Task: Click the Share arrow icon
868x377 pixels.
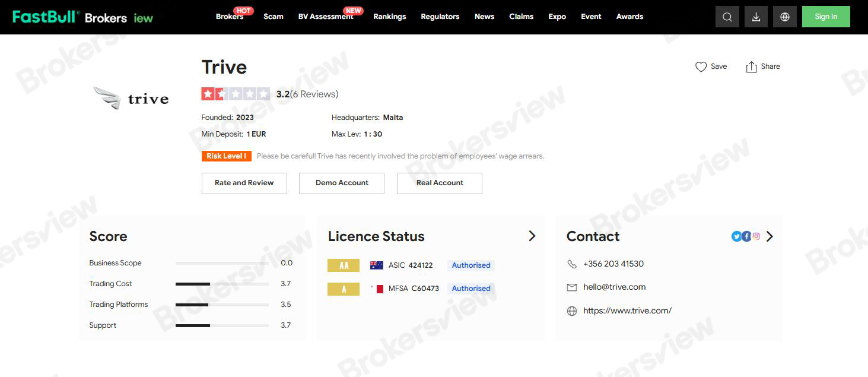Action: click(x=752, y=66)
